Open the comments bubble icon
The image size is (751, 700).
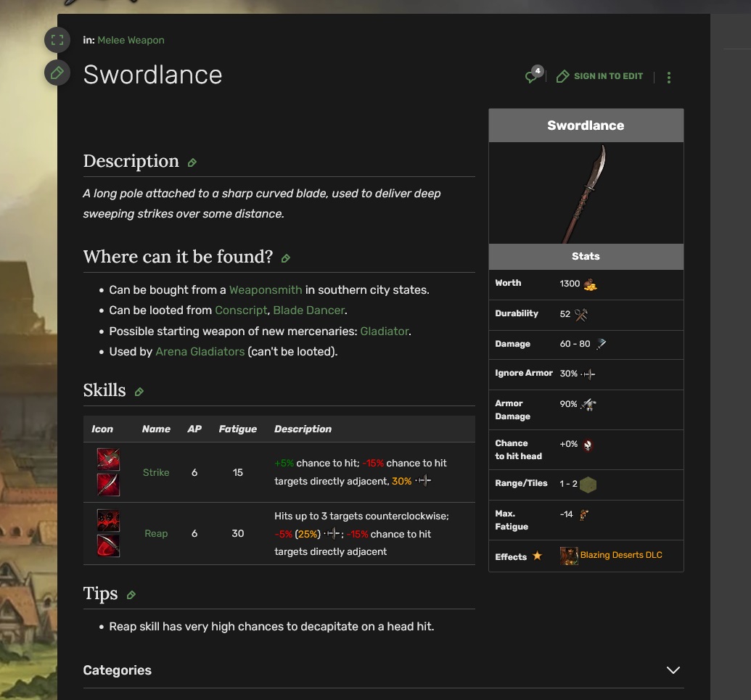pos(533,76)
